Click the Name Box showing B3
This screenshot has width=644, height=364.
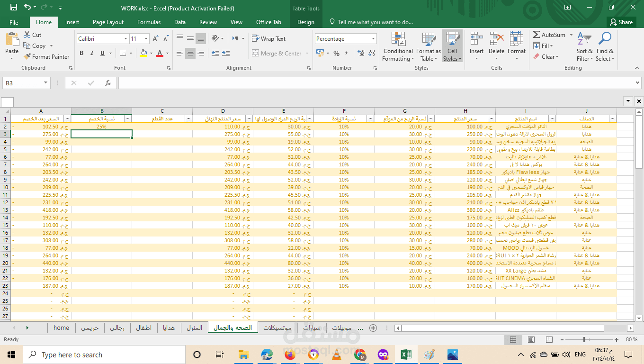[27, 83]
